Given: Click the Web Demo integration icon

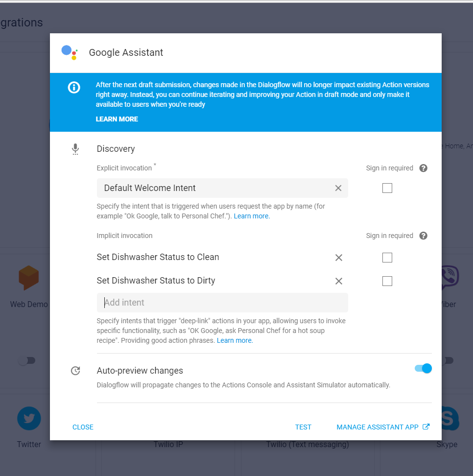Looking at the screenshot, I should pyautogui.click(x=29, y=277).
